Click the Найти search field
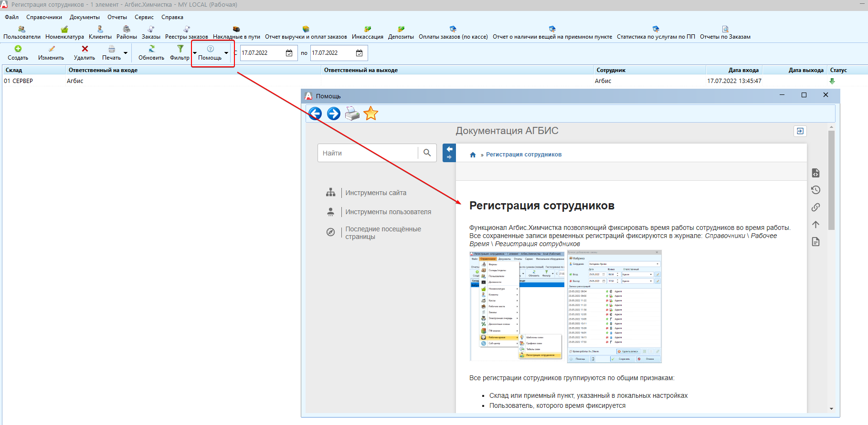This screenshot has height=425, width=868. point(368,153)
